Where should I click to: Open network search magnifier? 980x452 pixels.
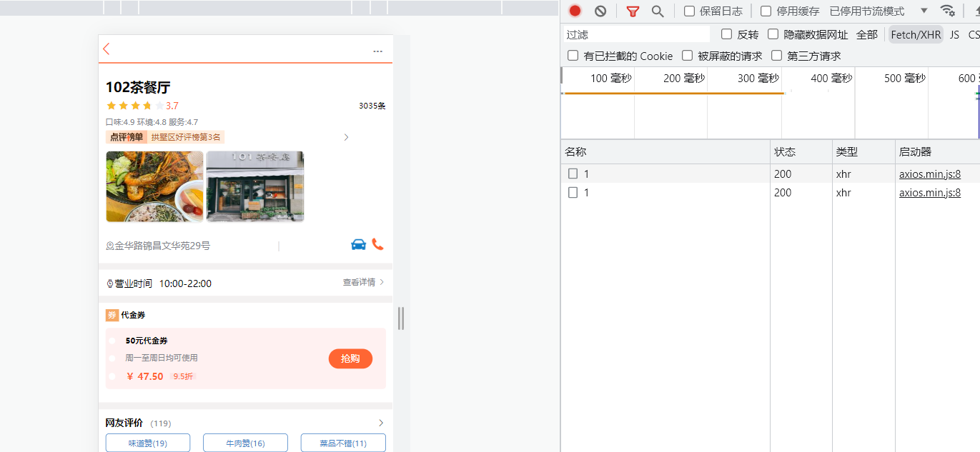pos(658,11)
